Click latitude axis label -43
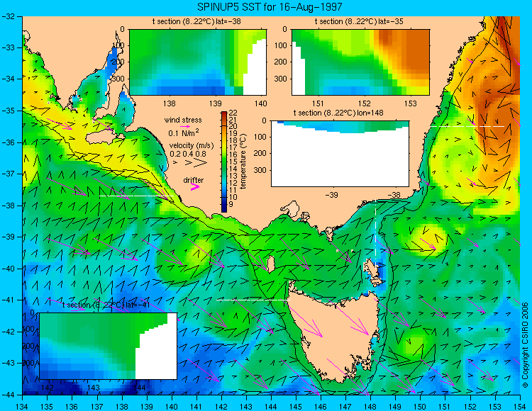 coord(8,364)
